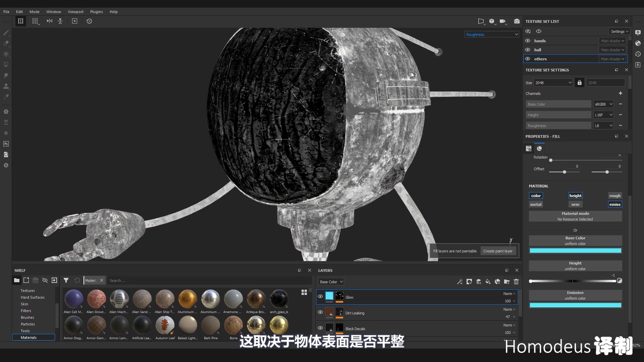Adjust the Height uniform color slider
Image resolution: width=644 pixels, height=362 pixels.
573,281
